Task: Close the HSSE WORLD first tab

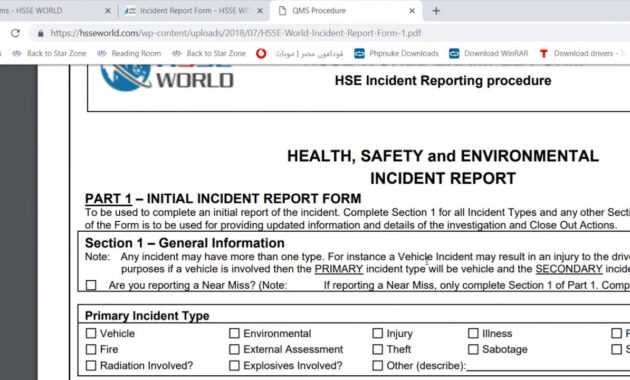Action: [108, 11]
